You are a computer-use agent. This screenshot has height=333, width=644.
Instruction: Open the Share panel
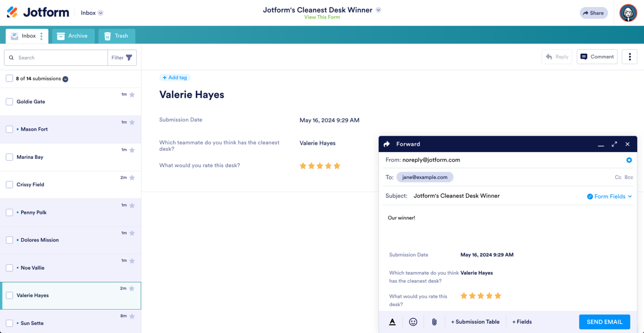tap(593, 13)
